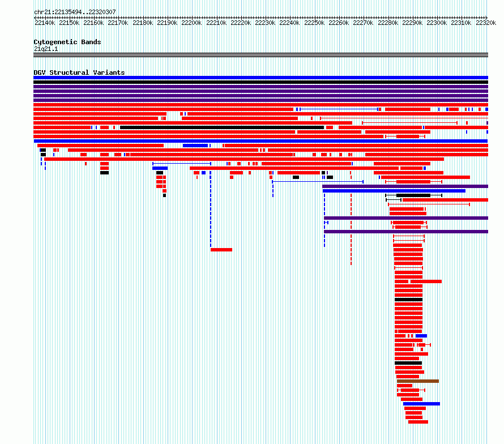Select the 22210k ruler tick label
The height and width of the screenshot is (444, 504).
(x=216, y=23)
